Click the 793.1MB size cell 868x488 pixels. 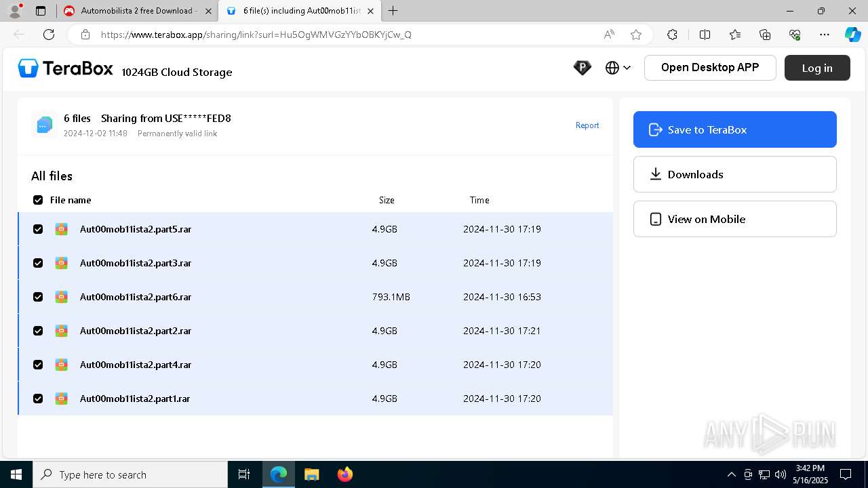391,297
